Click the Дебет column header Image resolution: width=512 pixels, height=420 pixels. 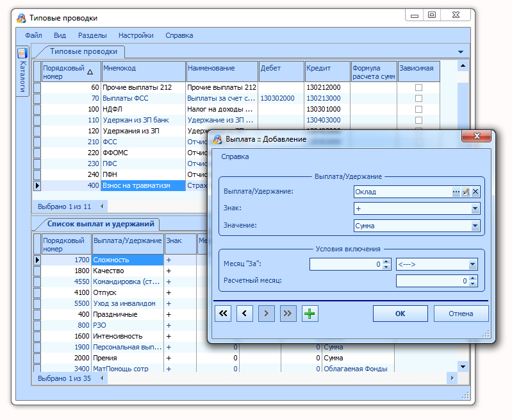click(281, 72)
